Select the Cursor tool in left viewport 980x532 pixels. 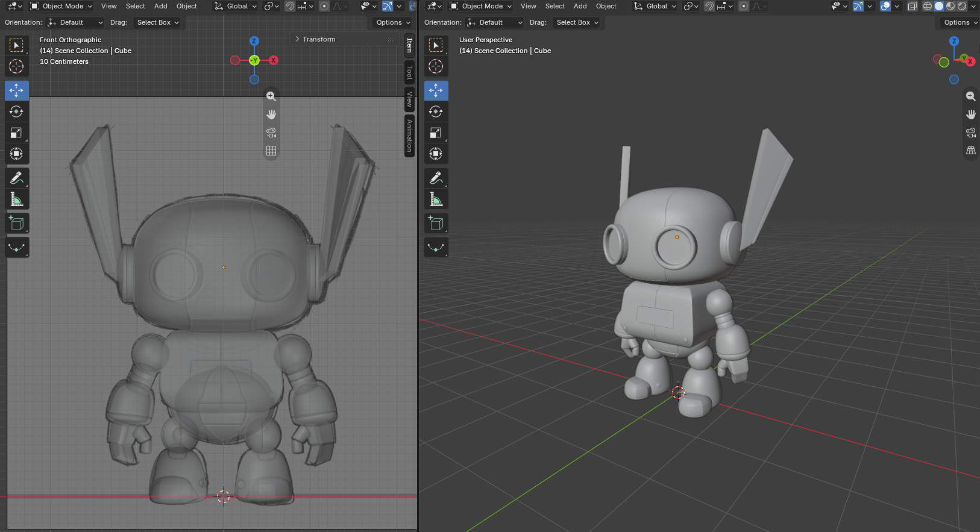(x=16, y=66)
